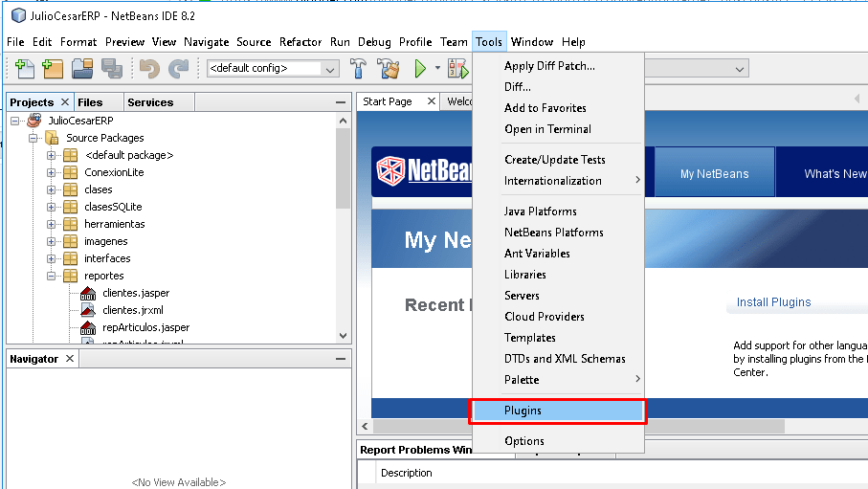Image resolution: width=868 pixels, height=489 pixels.
Task: Choose Options in the Tools menu
Action: [x=524, y=441]
